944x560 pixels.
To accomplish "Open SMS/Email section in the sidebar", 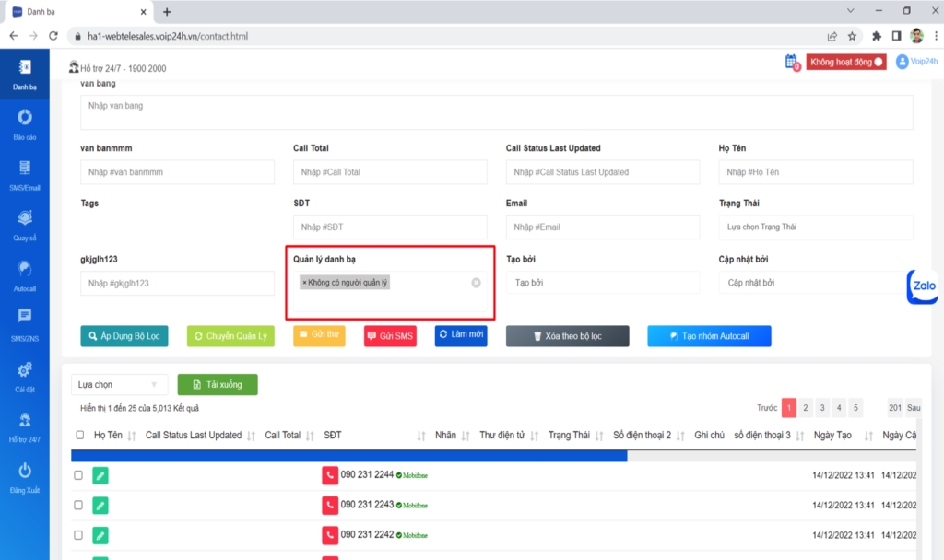I will (25, 169).
